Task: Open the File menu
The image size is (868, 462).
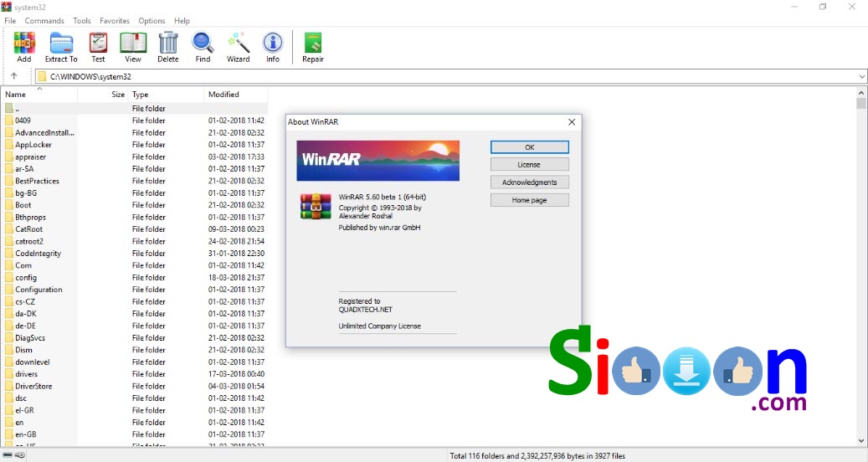Action: click(x=10, y=20)
